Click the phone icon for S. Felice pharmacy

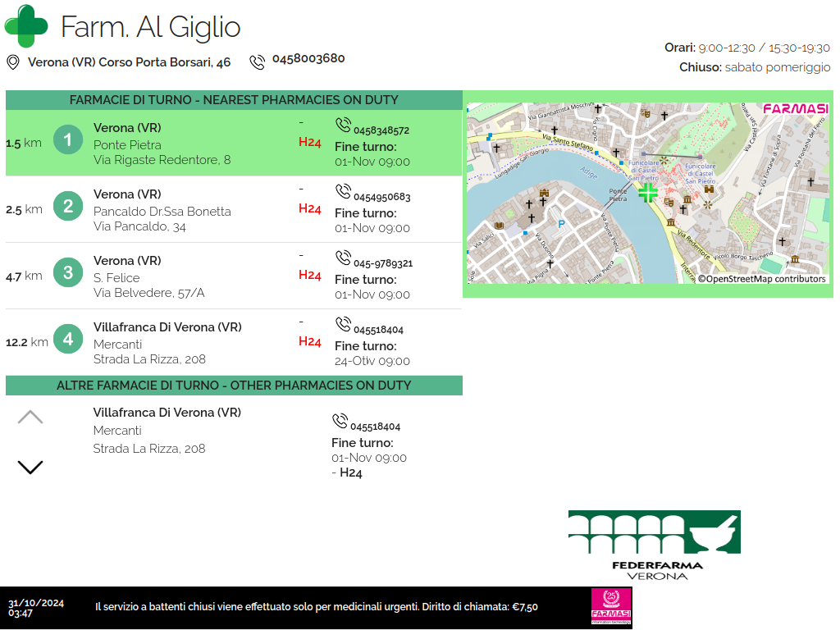pyautogui.click(x=343, y=258)
